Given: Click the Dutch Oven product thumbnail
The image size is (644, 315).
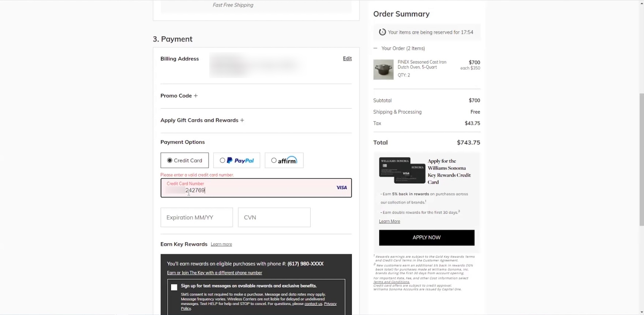Looking at the screenshot, I should [383, 69].
